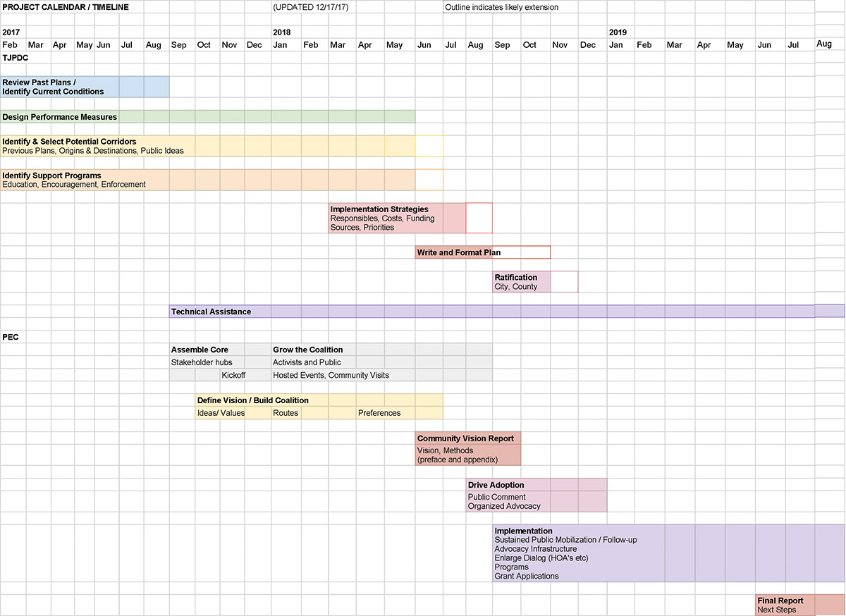Select the 2019 year header cell

pos(618,32)
